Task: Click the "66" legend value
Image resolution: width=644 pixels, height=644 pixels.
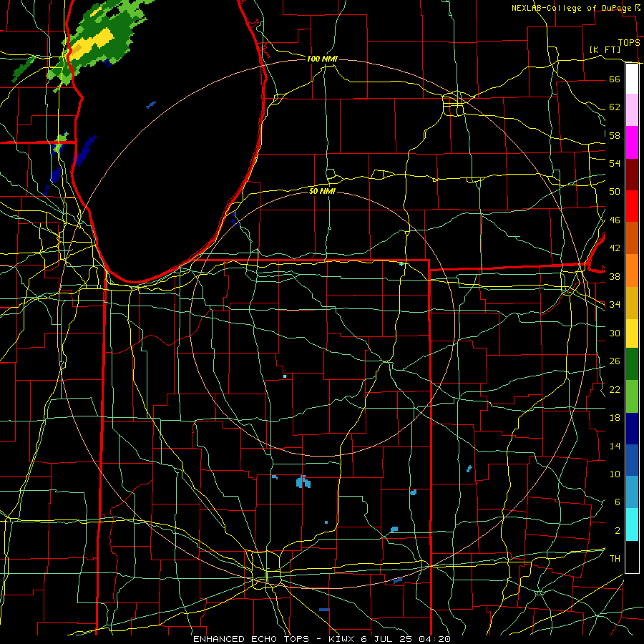Action: (615, 79)
